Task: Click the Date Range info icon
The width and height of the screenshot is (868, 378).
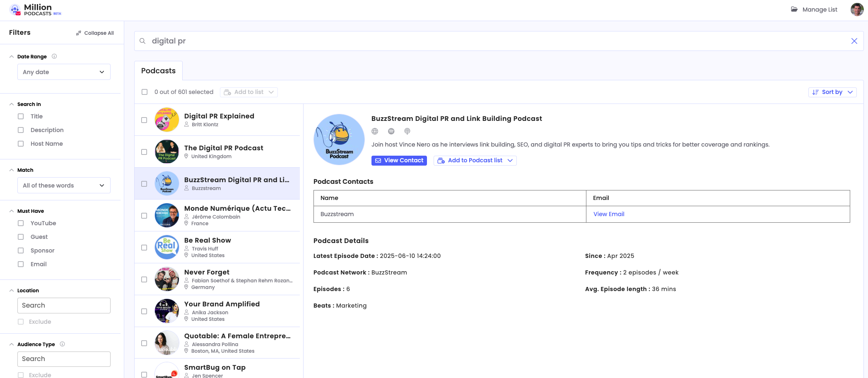Action: (54, 56)
